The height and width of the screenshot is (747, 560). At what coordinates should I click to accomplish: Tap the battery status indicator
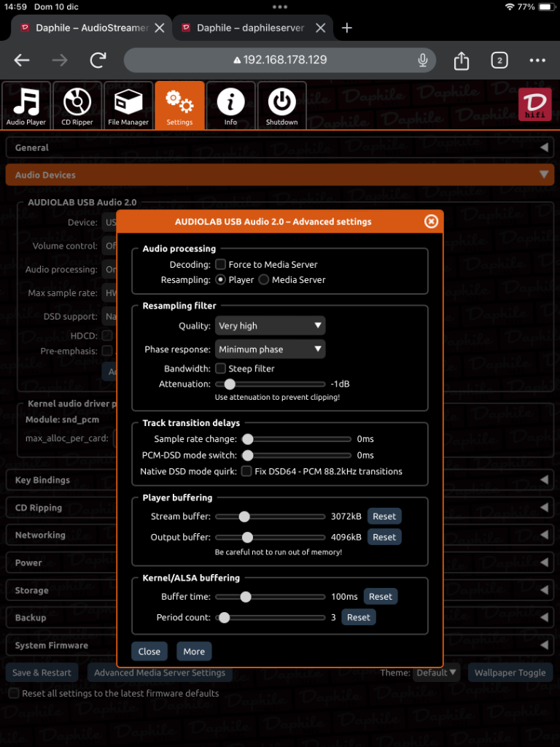[546, 7]
